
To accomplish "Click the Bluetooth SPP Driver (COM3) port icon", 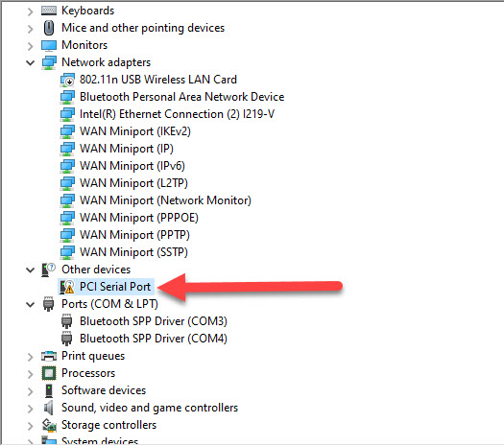I will pyautogui.click(x=67, y=321).
